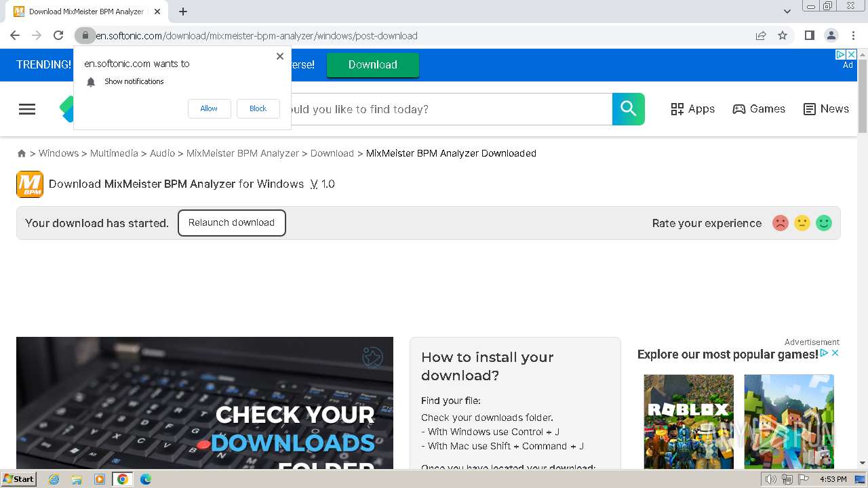Open the Apps section
Screen dimensions: 868x488
[692, 109]
